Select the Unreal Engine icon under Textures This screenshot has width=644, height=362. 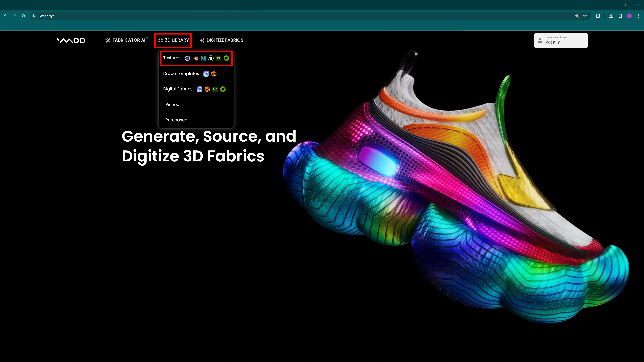pyautogui.click(x=211, y=58)
